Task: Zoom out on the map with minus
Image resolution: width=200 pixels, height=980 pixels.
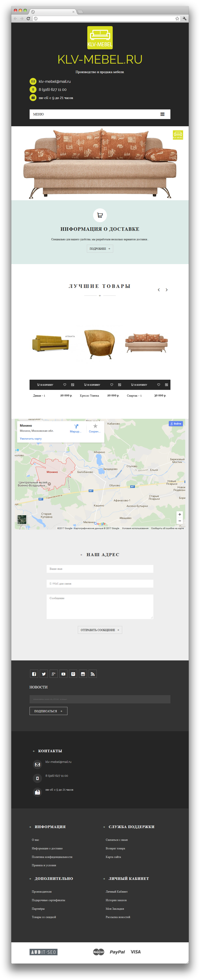Action: [x=180, y=521]
